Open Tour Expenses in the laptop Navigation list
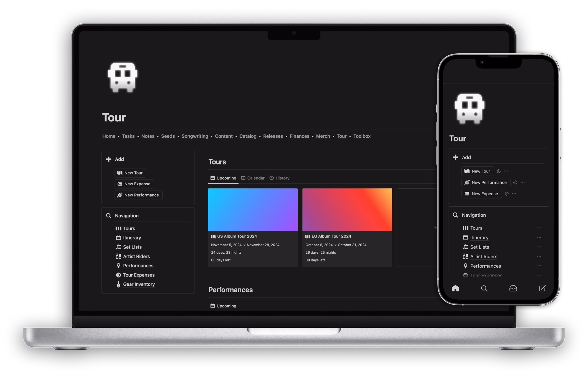 tap(135, 275)
